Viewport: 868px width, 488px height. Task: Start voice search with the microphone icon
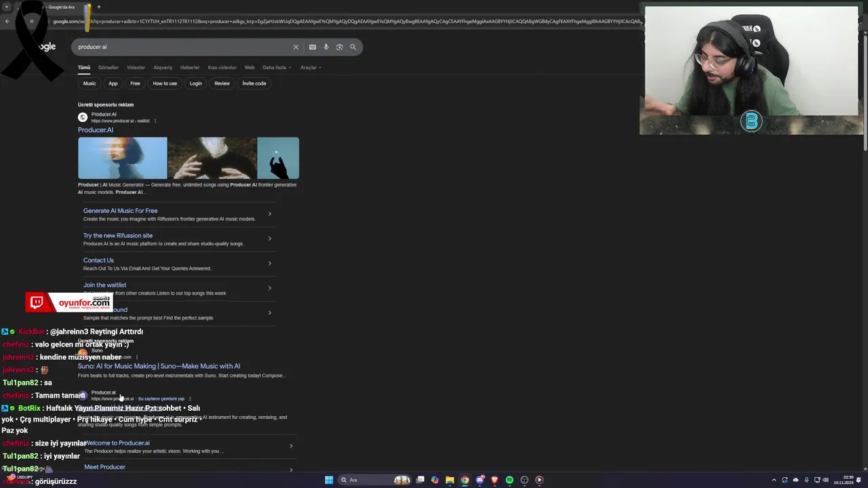pyautogui.click(x=326, y=47)
